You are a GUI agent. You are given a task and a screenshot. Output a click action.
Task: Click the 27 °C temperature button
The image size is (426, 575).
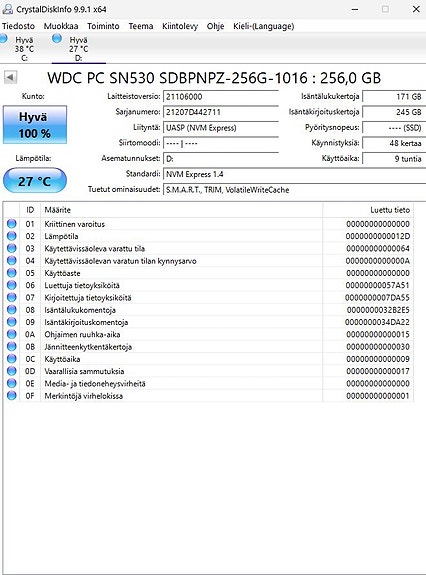(x=35, y=181)
